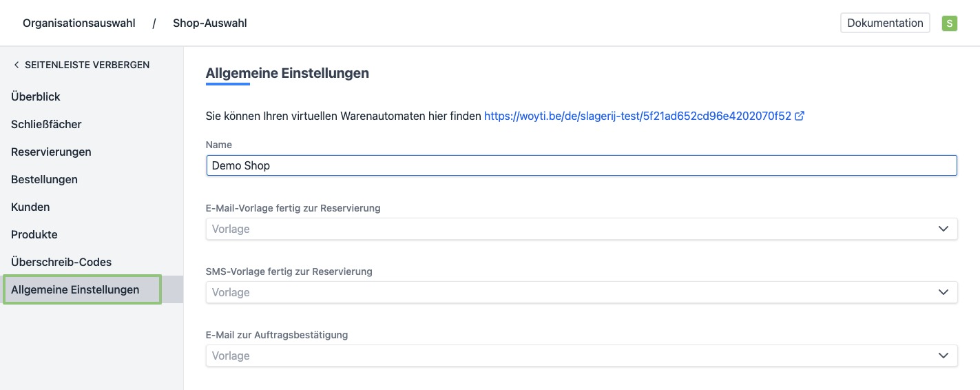
Task: Switch to Produkte in the sidebar
Action: 34,235
